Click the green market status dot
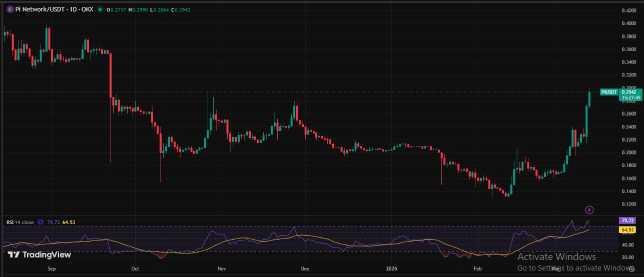This screenshot has width=644, height=277. [101, 9]
